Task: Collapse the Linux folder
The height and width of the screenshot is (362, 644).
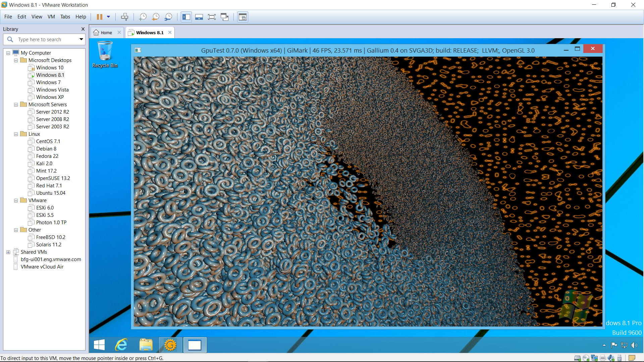Action: click(16, 134)
